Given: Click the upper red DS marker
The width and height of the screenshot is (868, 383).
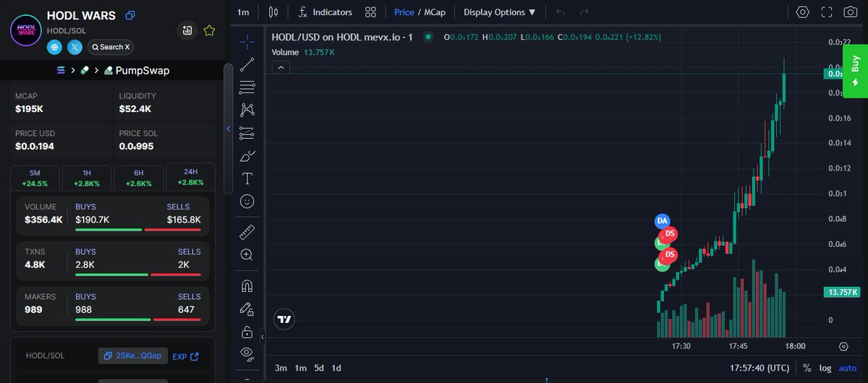Looking at the screenshot, I should (670, 233).
